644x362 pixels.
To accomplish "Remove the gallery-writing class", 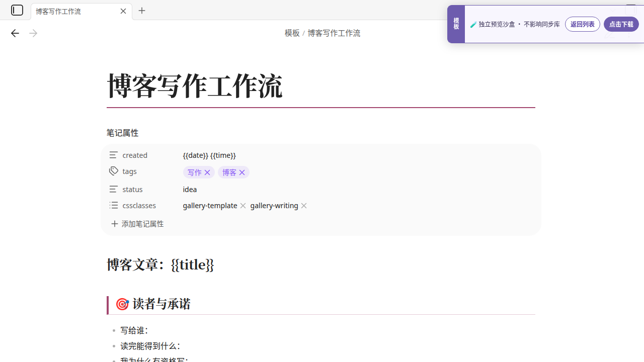I will coord(304,206).
